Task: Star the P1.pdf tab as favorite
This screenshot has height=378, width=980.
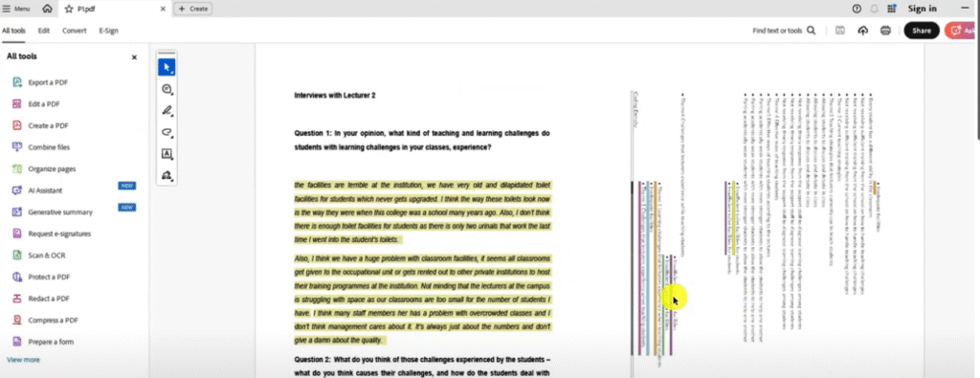Action: point(69,9)
